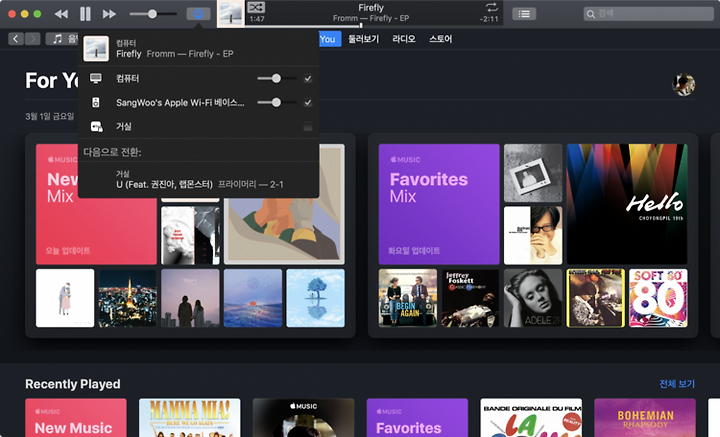Viewport: 720px width, 437px height.
Task: Open the two people silhouette album cover
Action: [190, 298]
